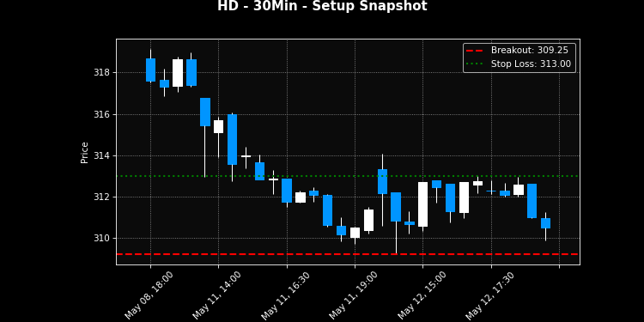Click the 316 price tick label
This screenshot has height=322, width=644.
click(101, 114)
